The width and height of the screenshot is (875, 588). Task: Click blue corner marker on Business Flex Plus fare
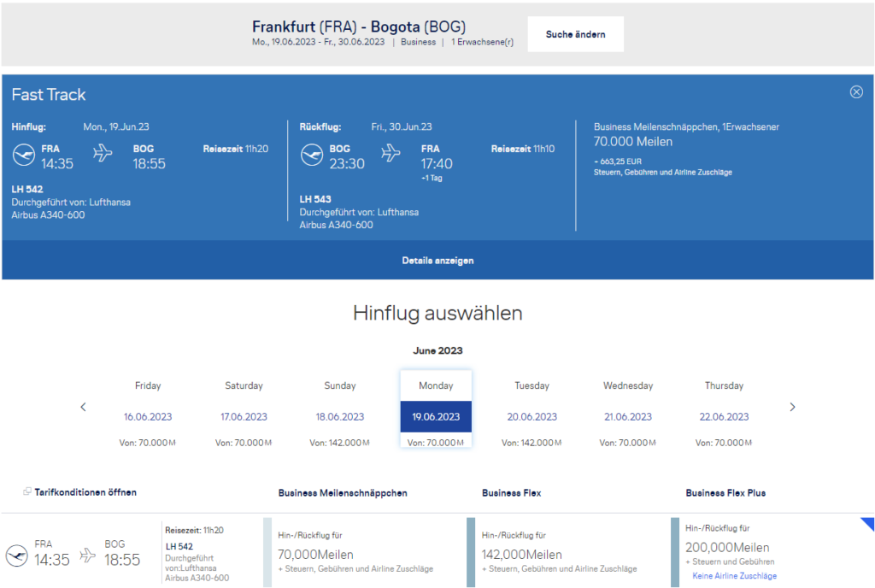pyautogui.click(x=867, y=524)
